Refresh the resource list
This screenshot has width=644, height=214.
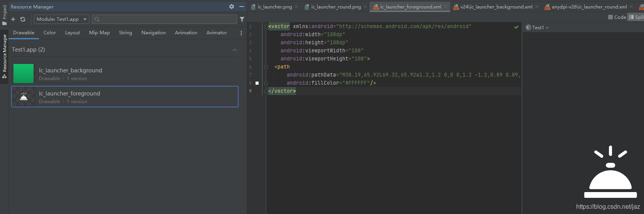(23, 19)
